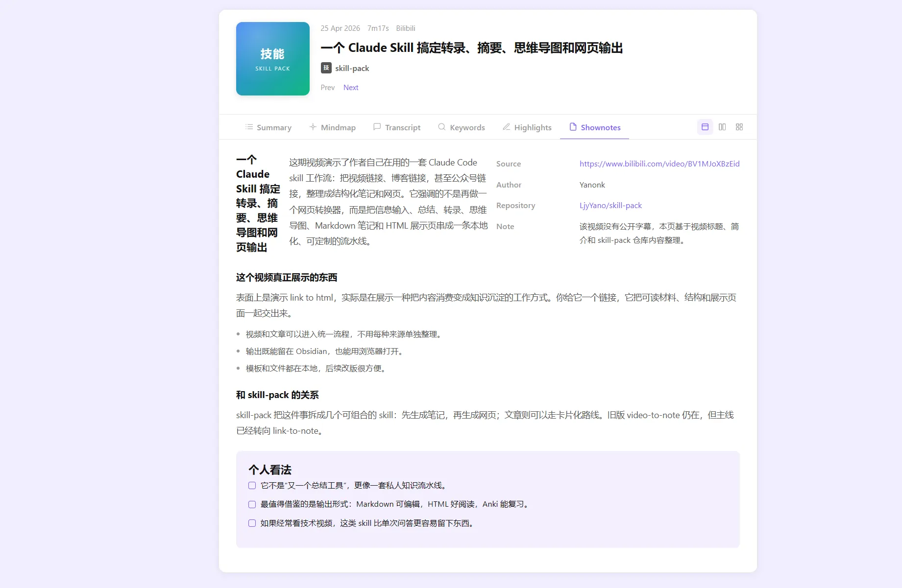Click the main video title heading
This screenshot has height=588, width=902.
pos(472,48)
